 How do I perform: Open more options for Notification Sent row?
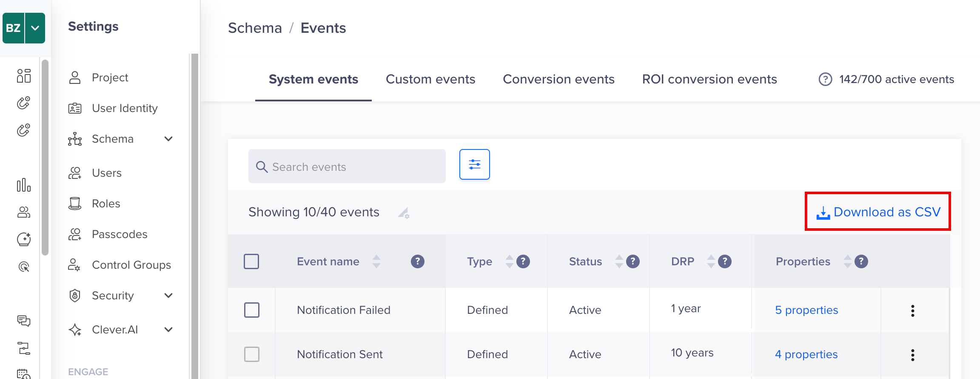coord(913,355)
